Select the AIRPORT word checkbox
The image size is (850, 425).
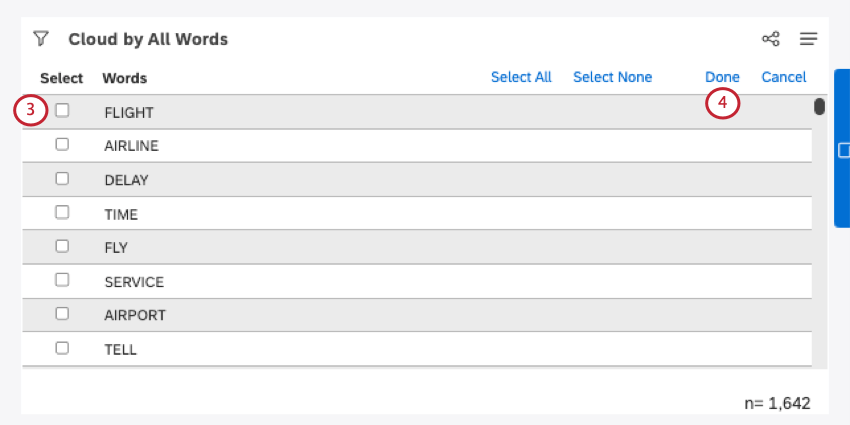(62, 314)
